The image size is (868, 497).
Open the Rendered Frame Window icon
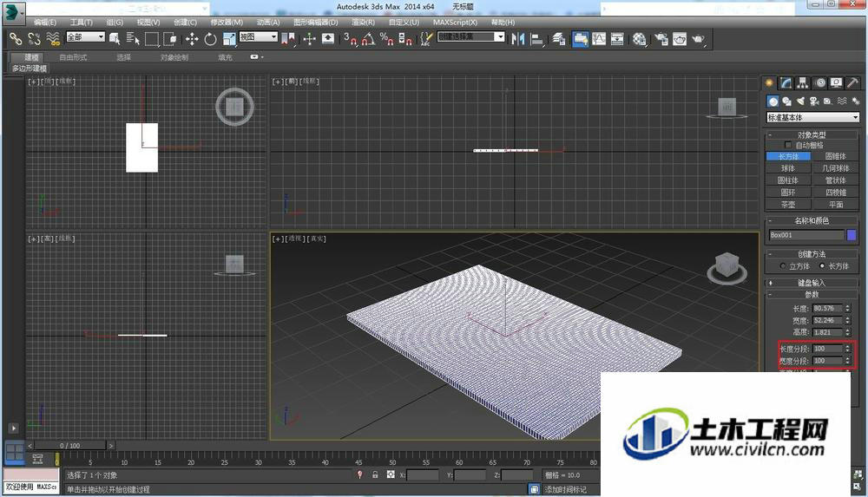[680, 39]
